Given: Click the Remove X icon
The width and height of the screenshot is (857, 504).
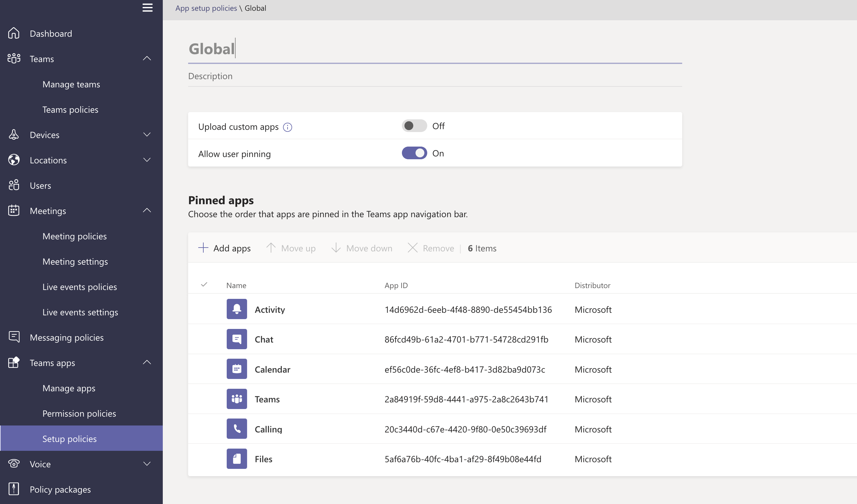Looking at the screenshot, I should pyautogui.click(x=413, y=248).
